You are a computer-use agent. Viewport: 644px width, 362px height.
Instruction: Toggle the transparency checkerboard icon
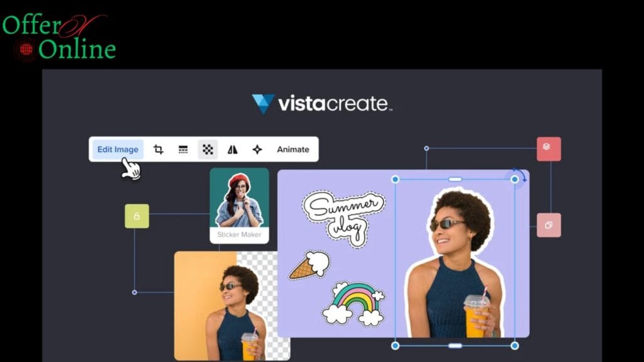coord(208,150)
